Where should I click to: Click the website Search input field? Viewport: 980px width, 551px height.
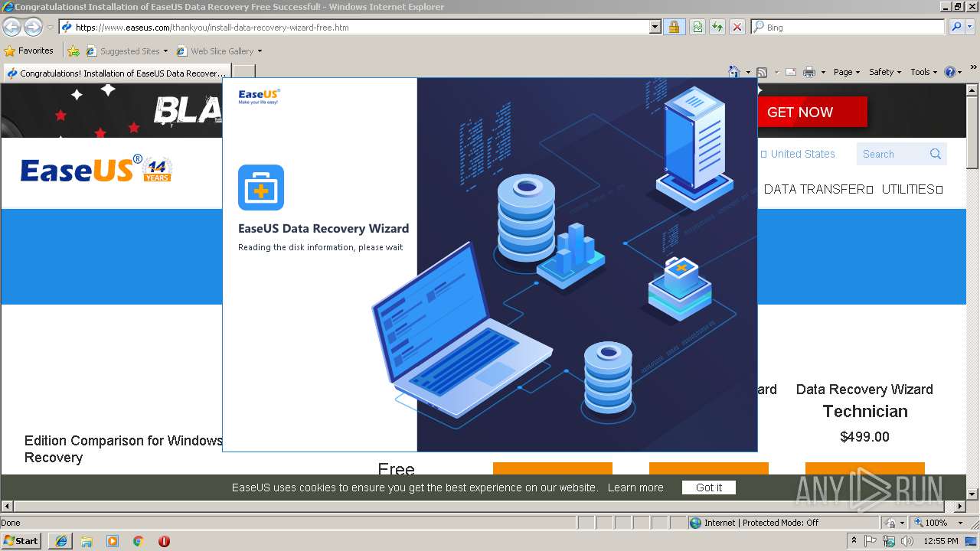pyautogui.click(x=893, y=154)
